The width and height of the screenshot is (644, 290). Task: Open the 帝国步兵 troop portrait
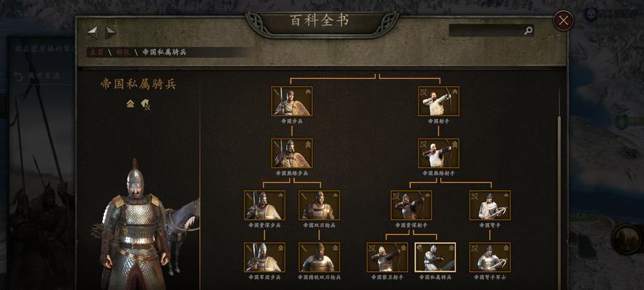pyautogui.click(x=292, y=101)
